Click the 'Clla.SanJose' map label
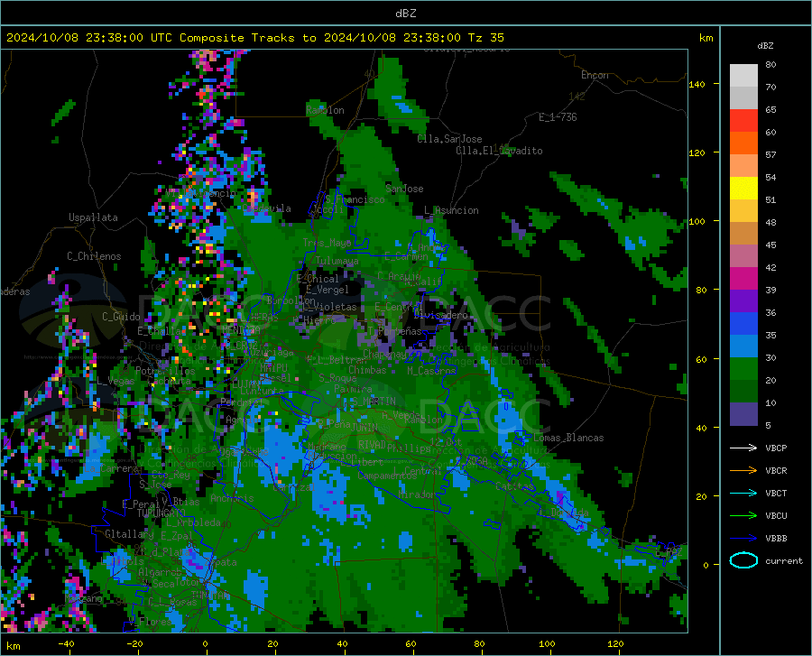The width and height of the screenshot is (812, 656). pos(449,139)
